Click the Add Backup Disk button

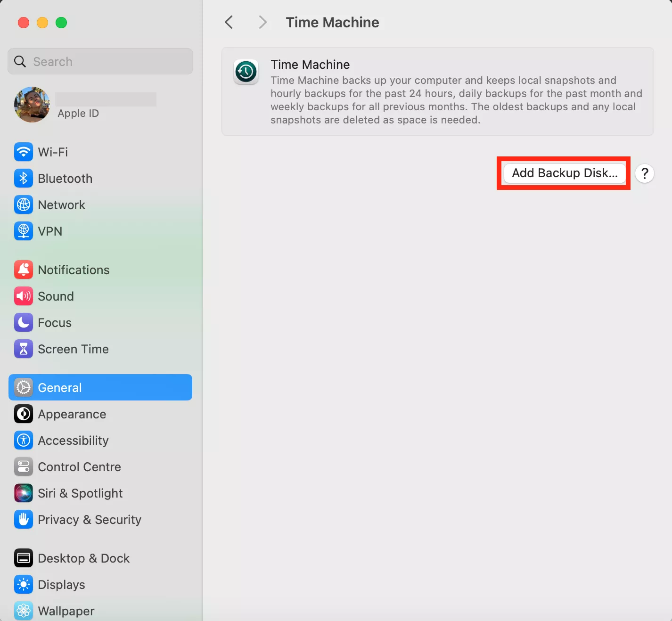(565, 173)
